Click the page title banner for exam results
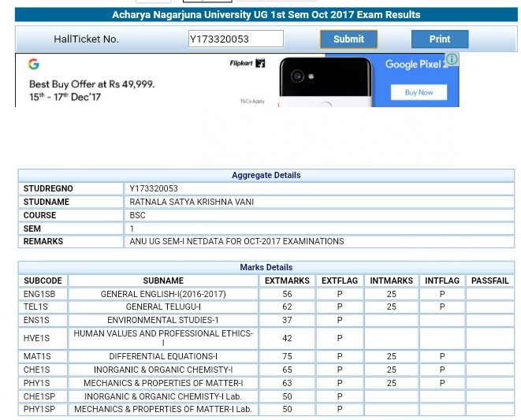 (266, 15)
